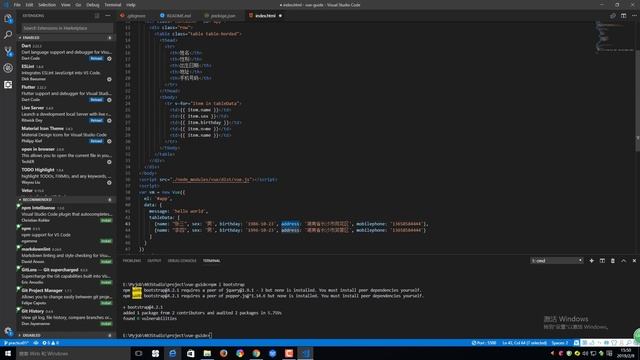Image resolution: width=640 pixels, height=360 pixels.
Task: Open Microsoft Store from the taskbar
Action: [190, 353]
